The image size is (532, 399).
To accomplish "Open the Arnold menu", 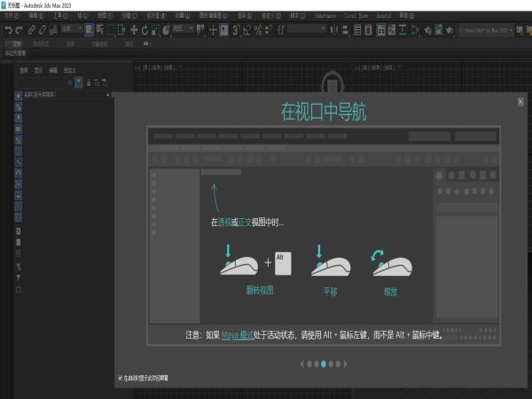I will click(x=383, y=16).
